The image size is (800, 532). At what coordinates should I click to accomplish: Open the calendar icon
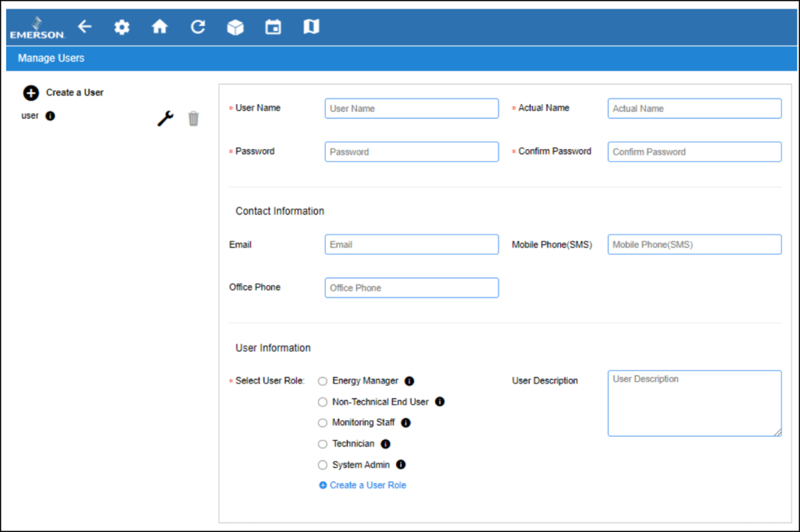[x=273, y=26]
